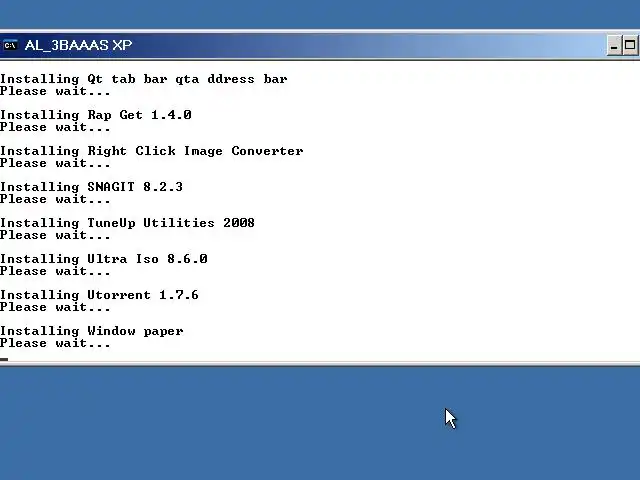This screenshot has width=640, height=480.
Task: Click line 'Installing Qt tab bar qta ddress bar'
Action: 144,78
